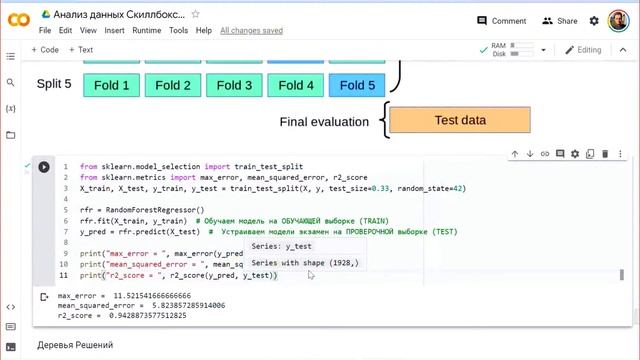
Task: Open the user account avatar
Action: click(618, 20)
